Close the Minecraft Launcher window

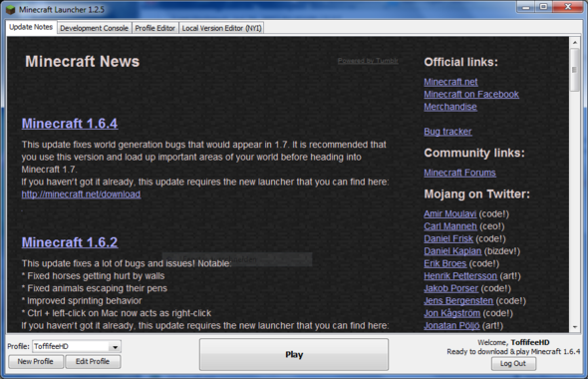click(x=568, y=7)
